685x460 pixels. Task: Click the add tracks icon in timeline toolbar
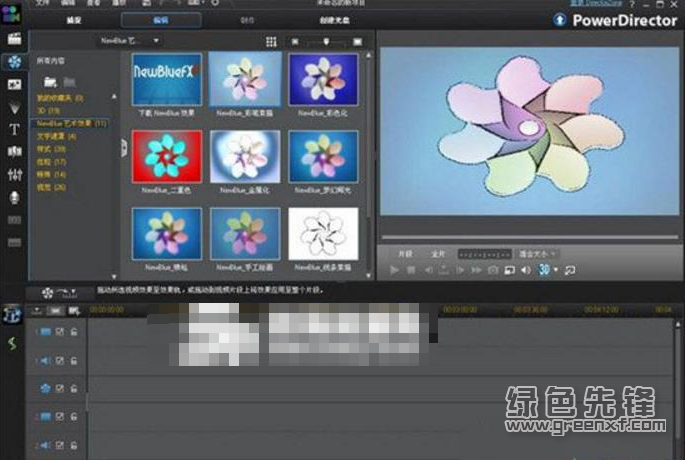coord(74,311)
